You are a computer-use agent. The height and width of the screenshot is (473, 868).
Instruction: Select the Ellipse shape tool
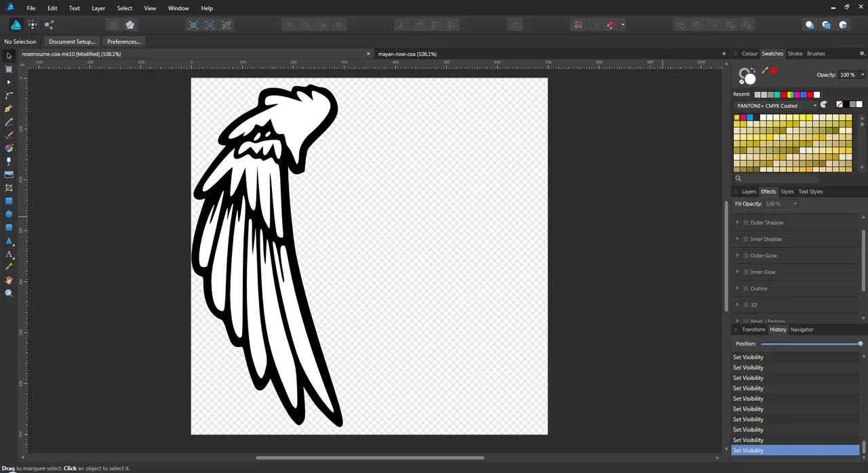[x=9, y=214]
